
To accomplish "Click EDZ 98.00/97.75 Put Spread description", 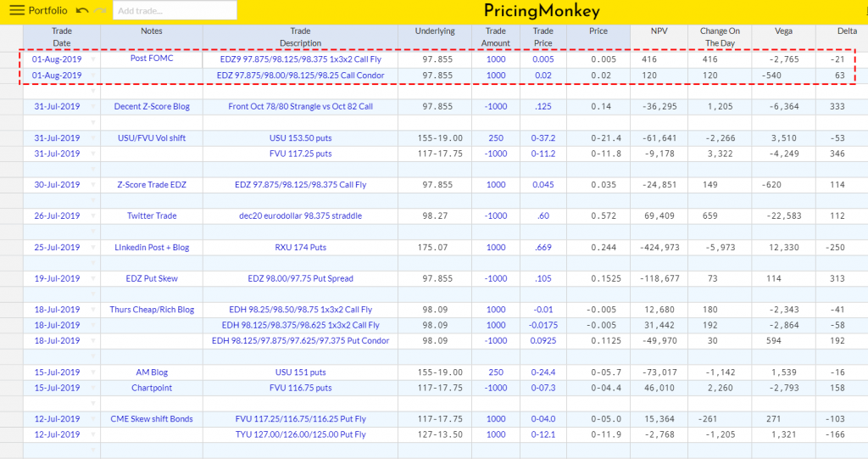I will click(x=301, y=278).
